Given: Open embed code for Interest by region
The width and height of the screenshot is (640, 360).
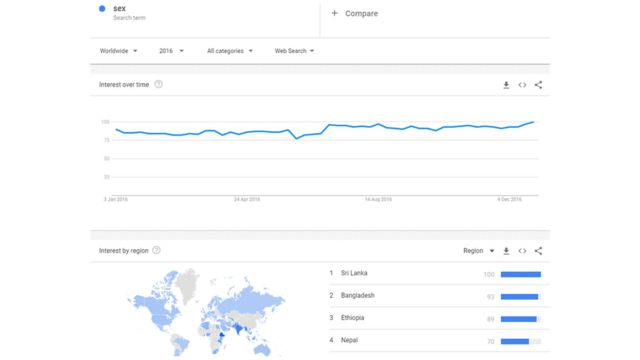Looking at the screenshot, I should [522, 251].
